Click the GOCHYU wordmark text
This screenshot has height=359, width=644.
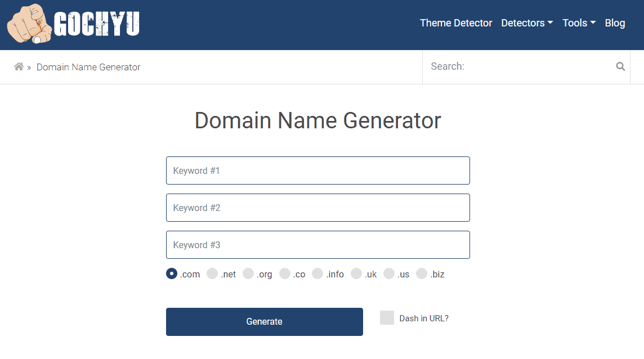97,24
